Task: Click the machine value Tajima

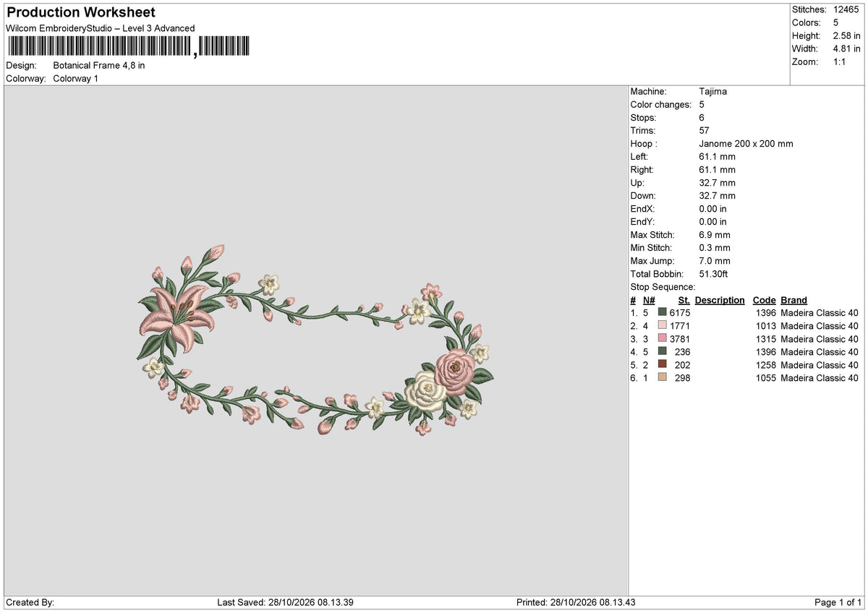Action: [x=713, y=92]
